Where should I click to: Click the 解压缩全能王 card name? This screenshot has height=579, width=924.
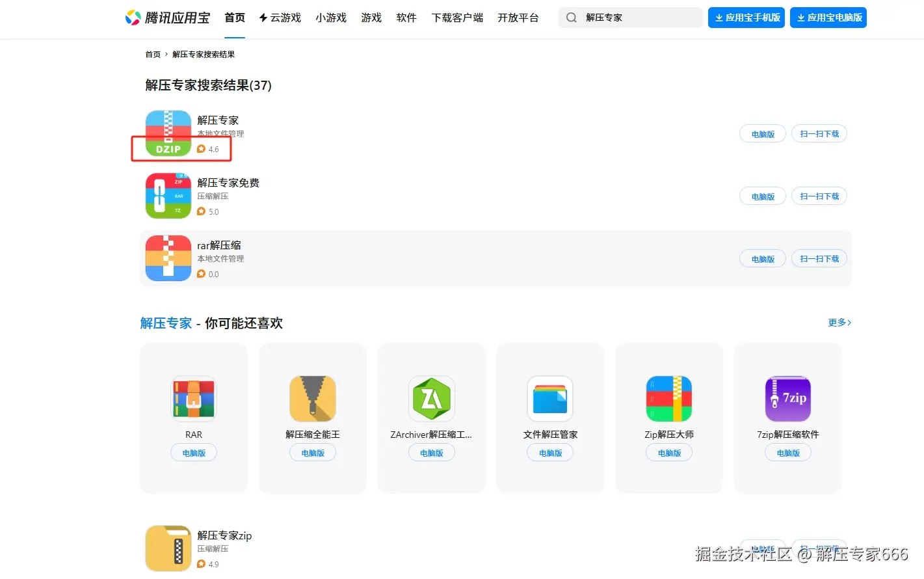313,435
